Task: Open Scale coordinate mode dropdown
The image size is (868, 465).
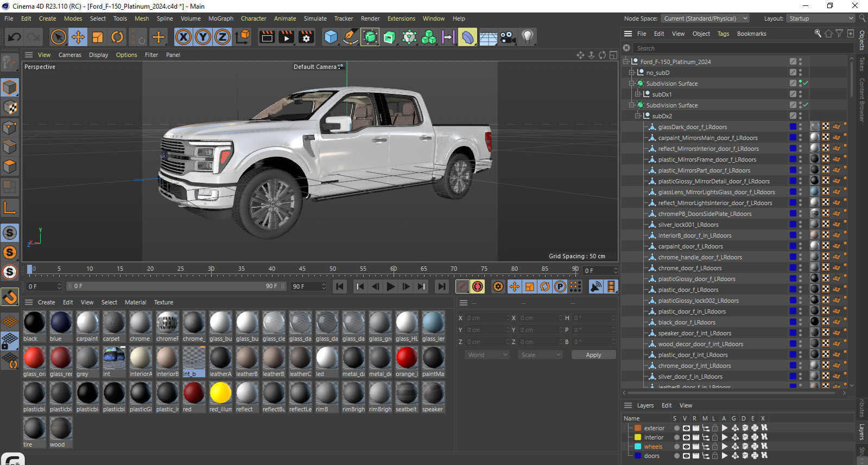Action: 540,355
